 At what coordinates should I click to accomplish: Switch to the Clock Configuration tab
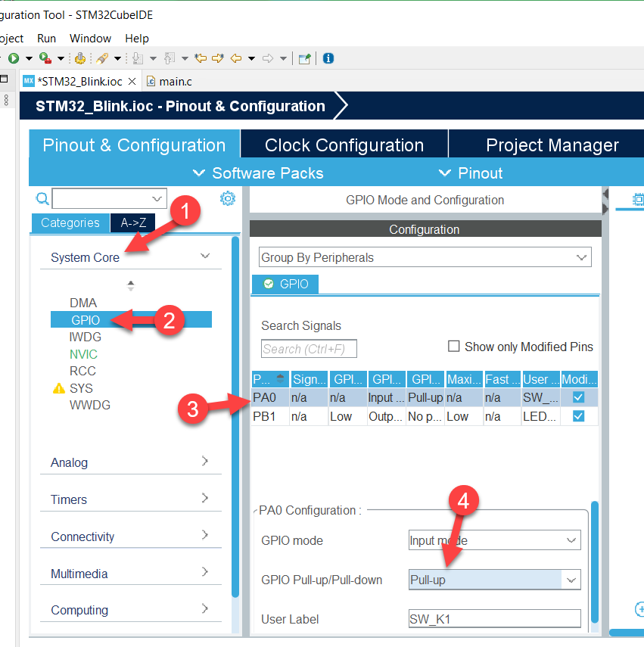(x=344, y=145)
